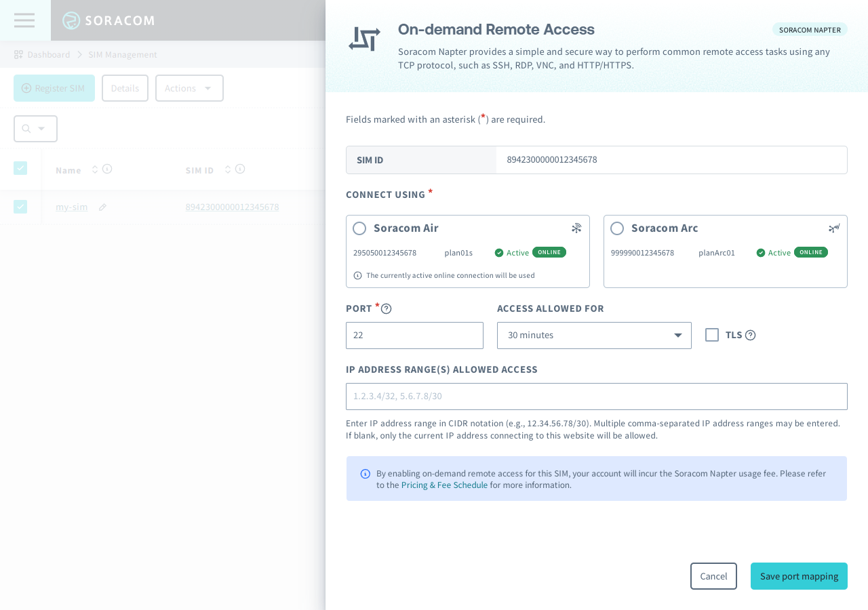Click the Soracom logo
868x610 pixels.
tap(108, 20)
